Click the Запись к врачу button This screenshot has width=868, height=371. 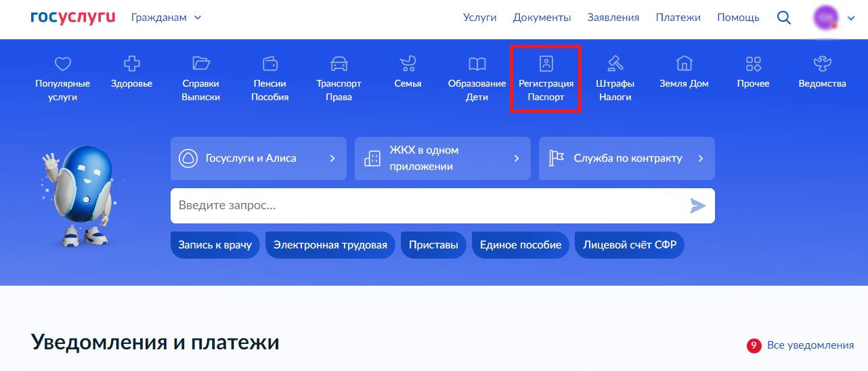[215, 245]
